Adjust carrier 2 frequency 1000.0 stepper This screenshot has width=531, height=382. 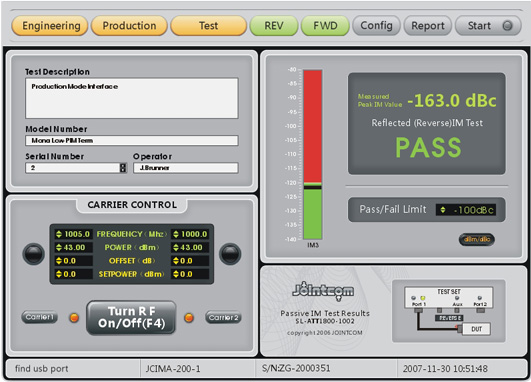[x=176, y=234]
